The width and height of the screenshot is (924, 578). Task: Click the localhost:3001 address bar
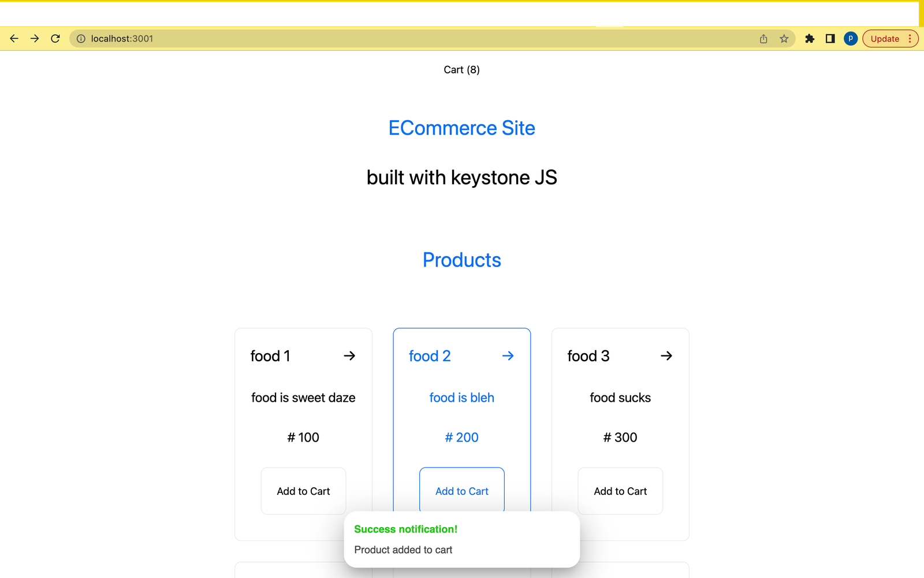(x=432, y=39)
